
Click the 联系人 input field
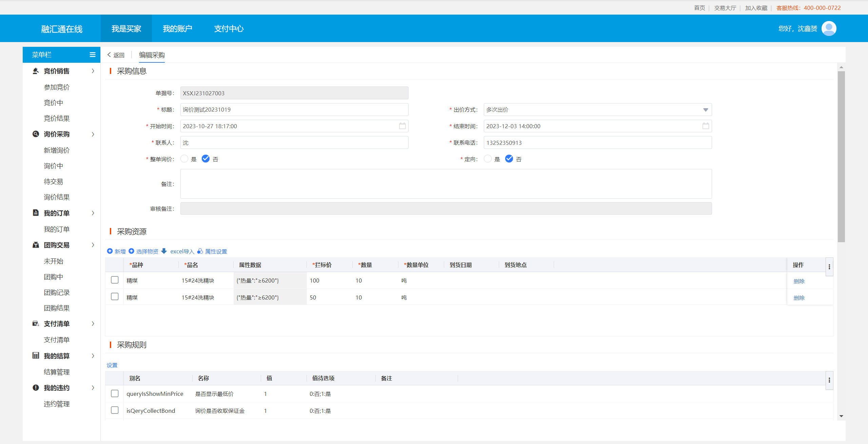294,142
